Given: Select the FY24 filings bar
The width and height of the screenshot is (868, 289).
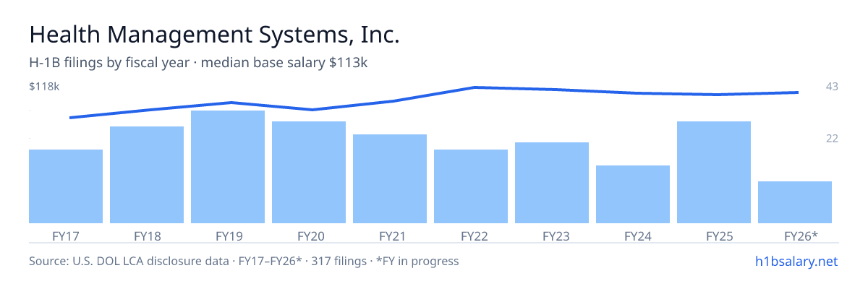Looking at the screenshot, I should pos(633,194).
